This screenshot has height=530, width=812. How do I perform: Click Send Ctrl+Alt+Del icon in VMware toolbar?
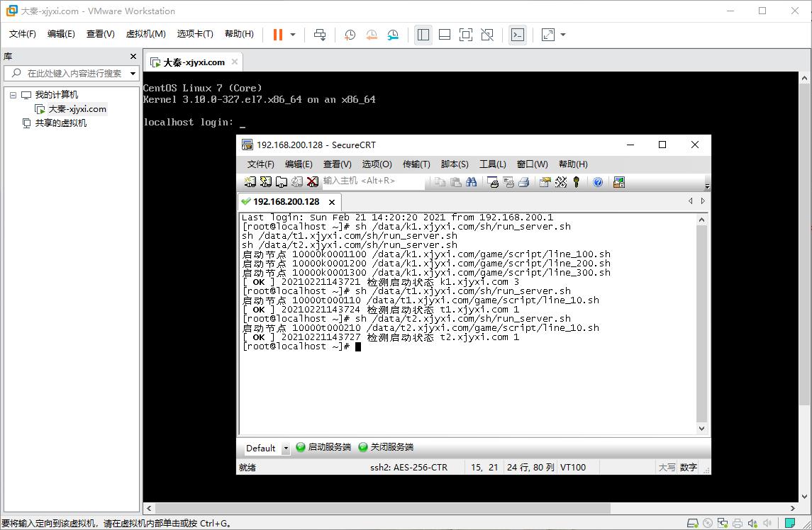[x=320, y=35]
